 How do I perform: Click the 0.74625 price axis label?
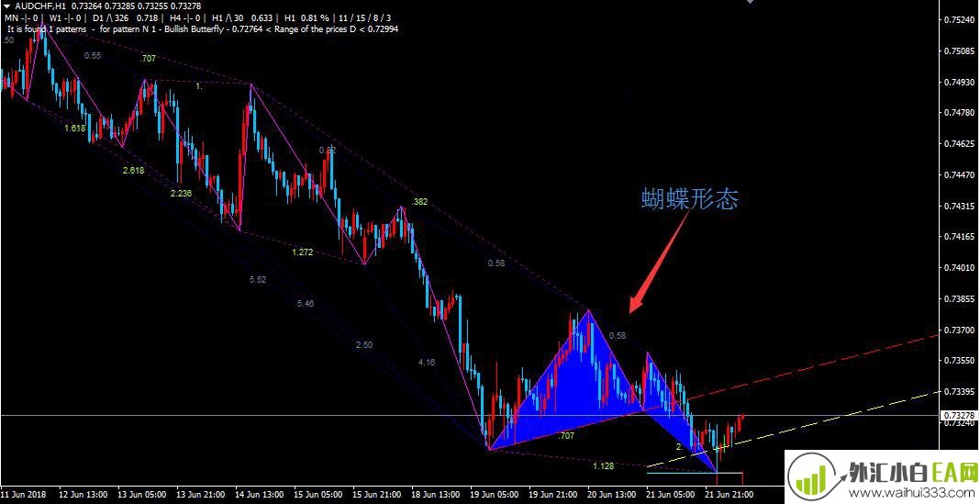click(x=959, y=144)
